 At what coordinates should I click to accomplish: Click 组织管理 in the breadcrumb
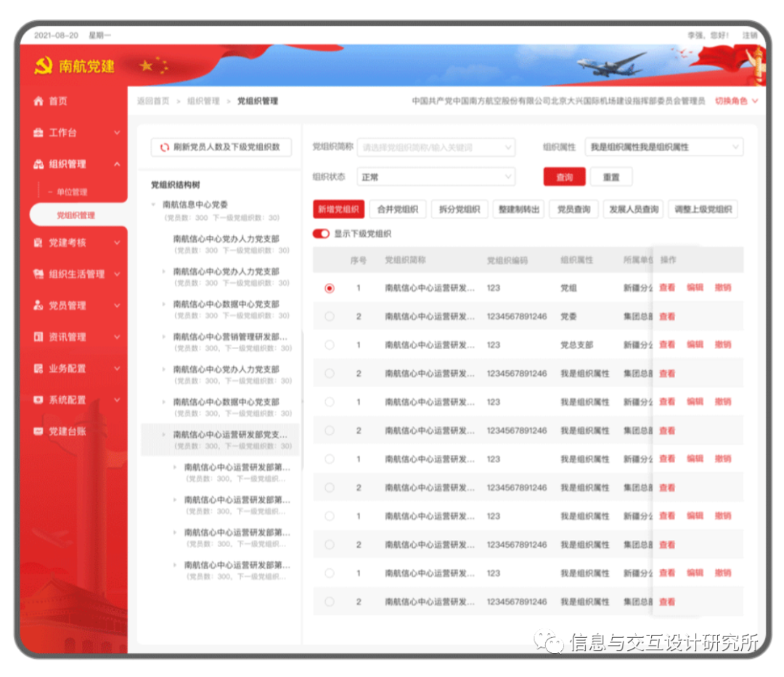[203, 101]
